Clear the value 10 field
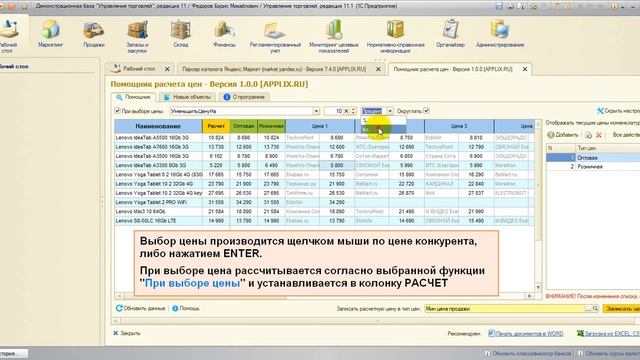The width and height of the screenshot is (640, 360). point(346,111)
